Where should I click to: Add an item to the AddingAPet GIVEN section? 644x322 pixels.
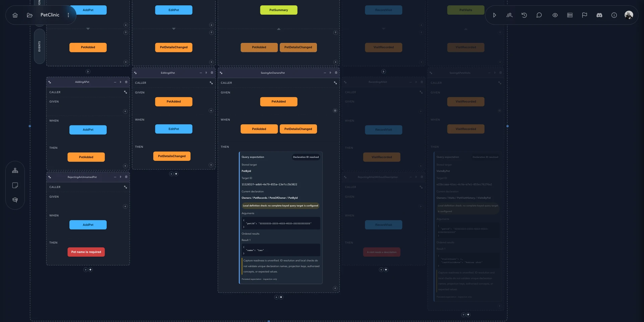(125, 111)
